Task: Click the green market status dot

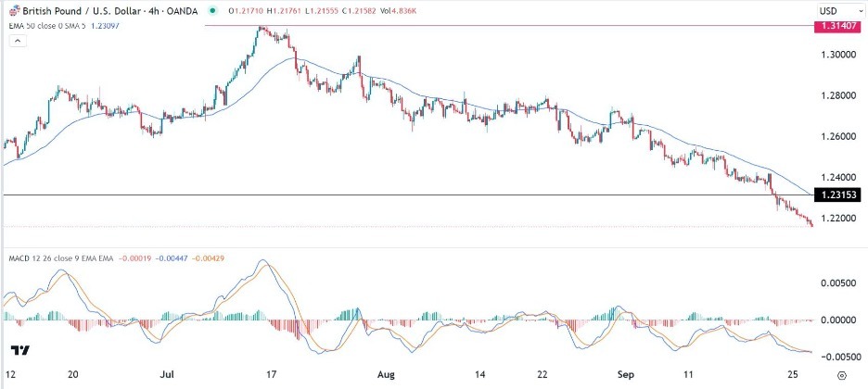Action: 213,10
